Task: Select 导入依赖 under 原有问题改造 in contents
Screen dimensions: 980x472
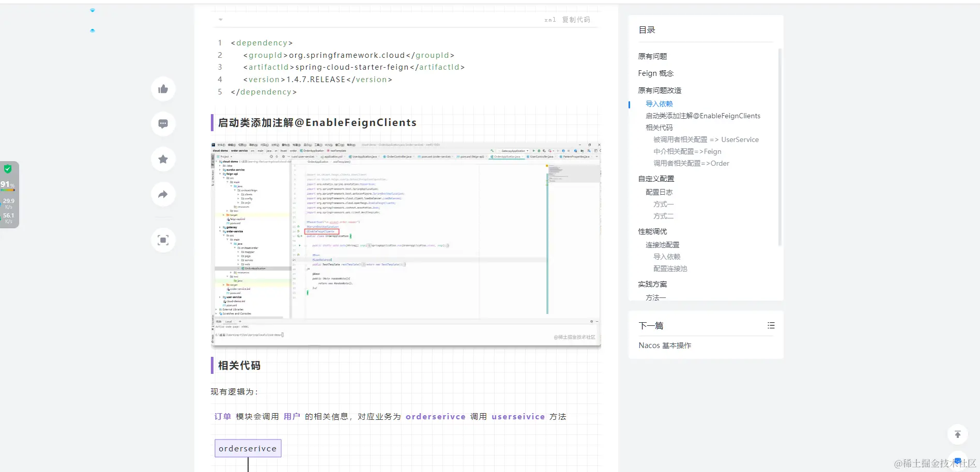Action: 659,104
